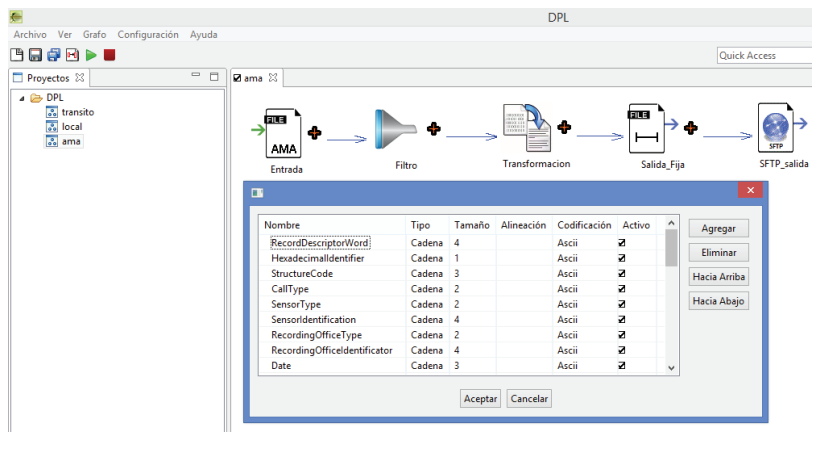Toggle Activo checkbox for Date row
This screenshot has width=820, height=466.
pyautogui.click(x=622, y=366)
